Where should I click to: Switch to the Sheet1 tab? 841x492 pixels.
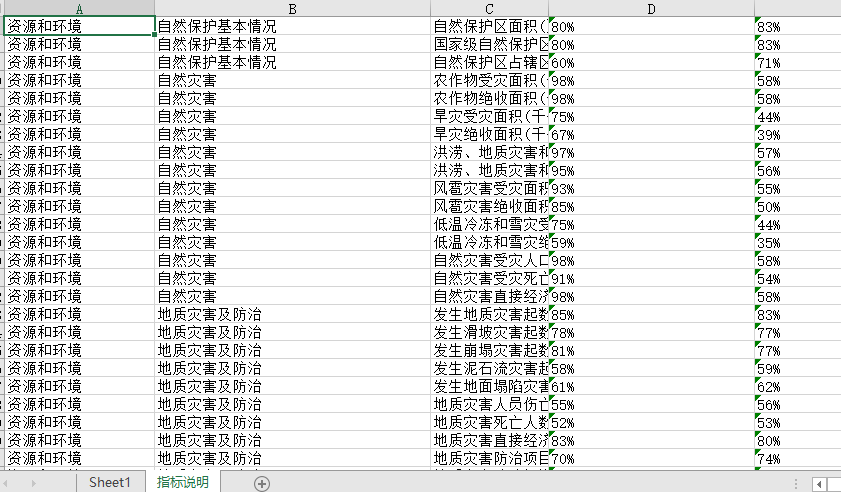tap(110, 482)
